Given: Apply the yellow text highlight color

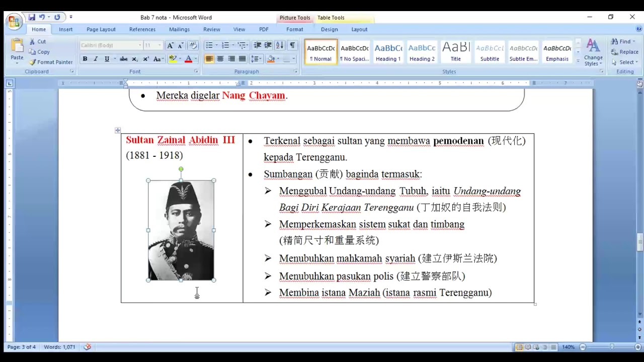Looking at the screenshot, I should (172, 59).
